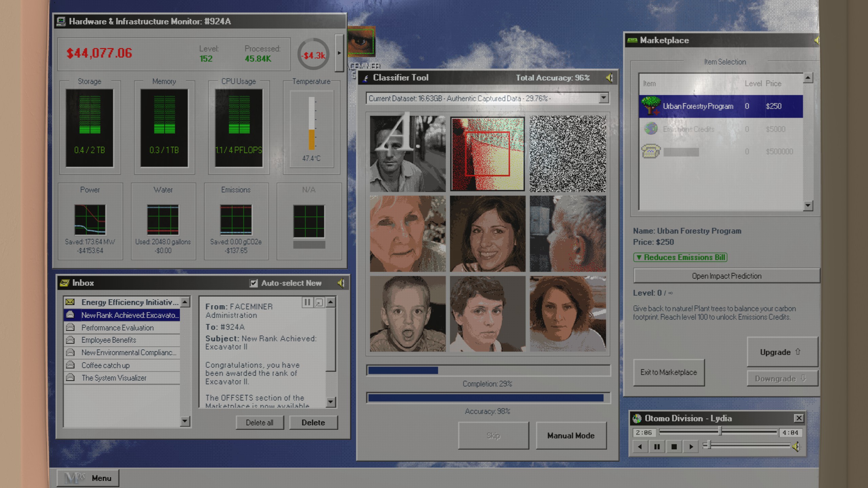
Task: Mute the Classifier Tool speaker icon
Action: 609,78
